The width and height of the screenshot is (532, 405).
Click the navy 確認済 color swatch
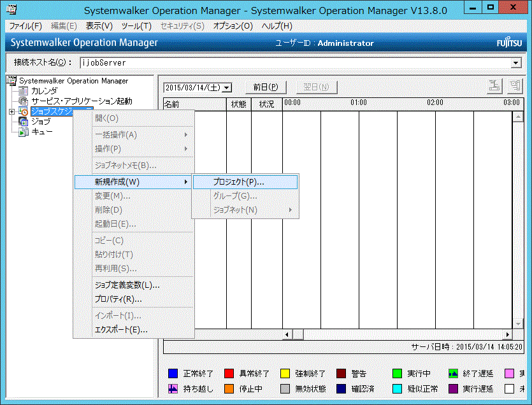click(x=341, y=388)
